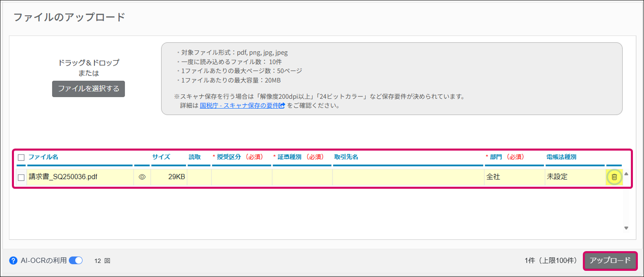Click the file list scroll down arrow
The width and height of the screenshot is (644, 277).
pyautogui.click(x=626, y=228)
